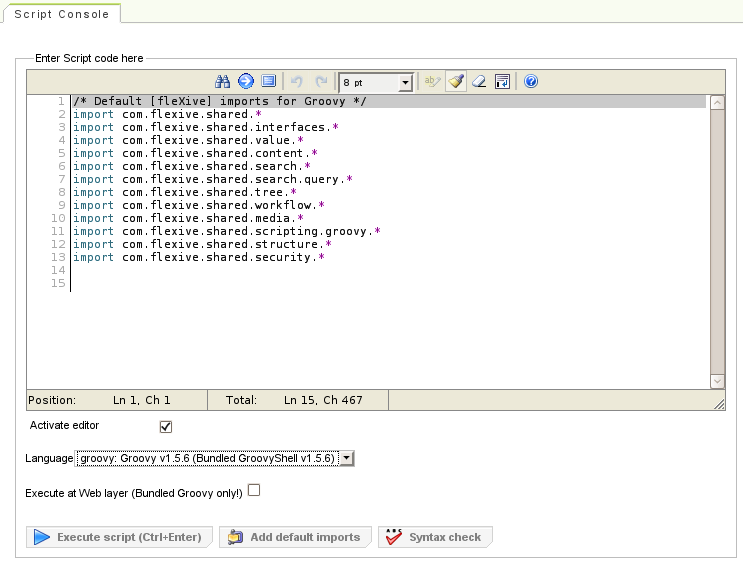Screen dimensions: 743x564
Task: Click the editor scrollbar down arrow
Action: coord(717,381)
